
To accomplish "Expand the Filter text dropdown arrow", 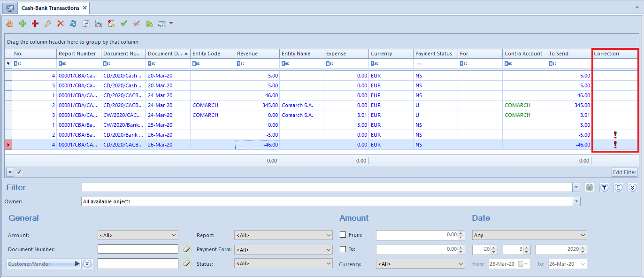I will pos(576,187).
